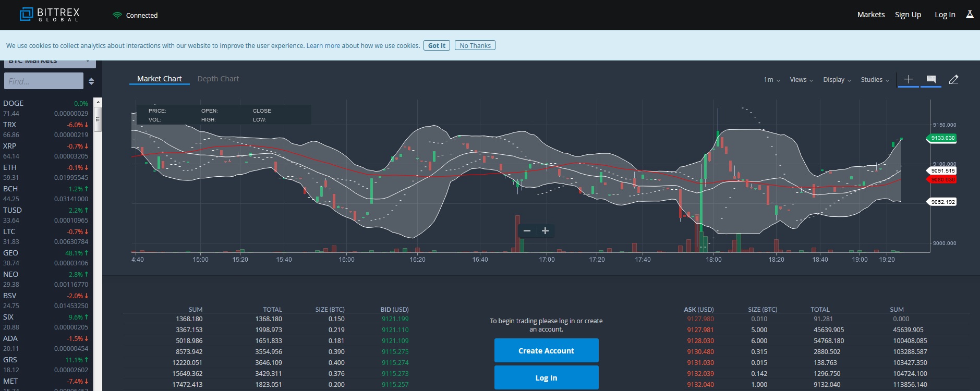Click the Create Account button
Viewport: 980px width, 391px height.
point(547,350)
